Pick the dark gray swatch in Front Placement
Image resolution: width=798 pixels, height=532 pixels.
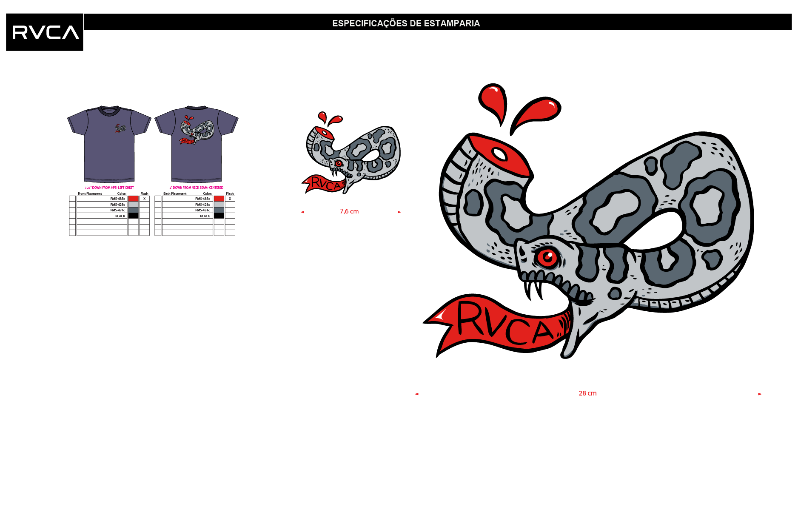coord(134,210)
